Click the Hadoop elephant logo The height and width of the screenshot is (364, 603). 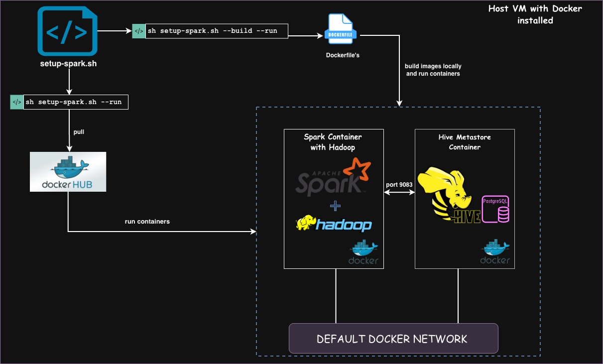[x=334, y=225]
